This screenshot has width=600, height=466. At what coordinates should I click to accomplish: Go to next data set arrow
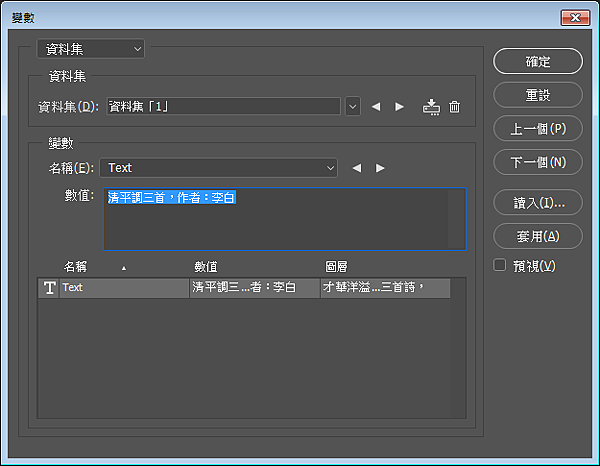click(399, 107)
